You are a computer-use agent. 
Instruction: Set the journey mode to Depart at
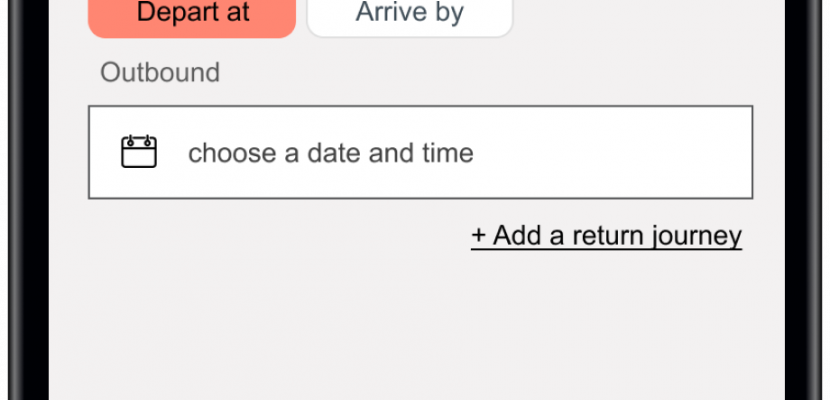click(x=192, y=16)
